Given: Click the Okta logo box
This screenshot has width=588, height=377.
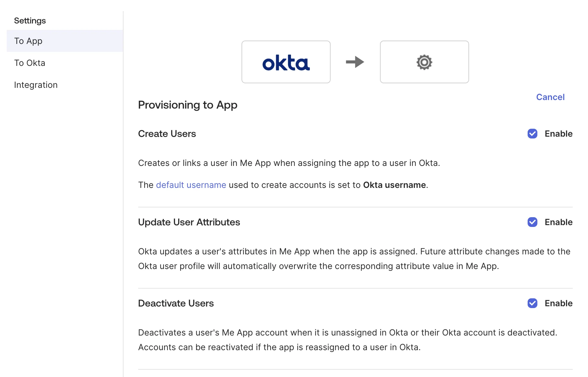Looking at the screenshot, I should 286,62.
